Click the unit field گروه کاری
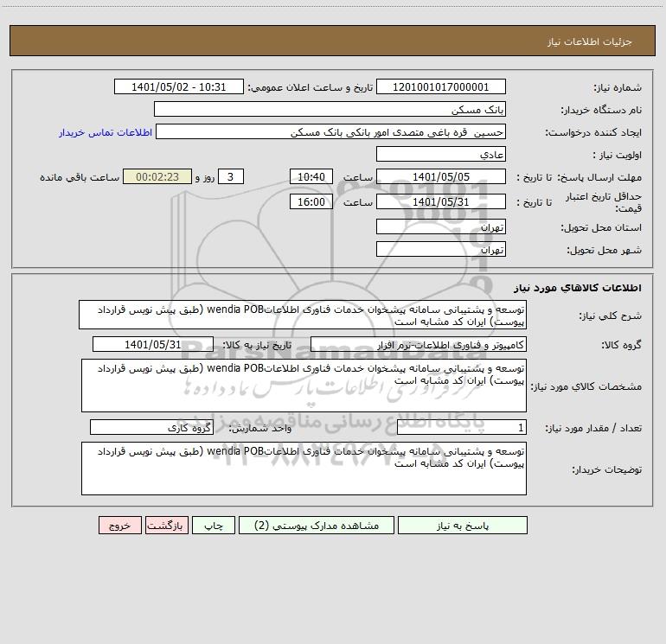The image size is (666, 644). (151, 427)
